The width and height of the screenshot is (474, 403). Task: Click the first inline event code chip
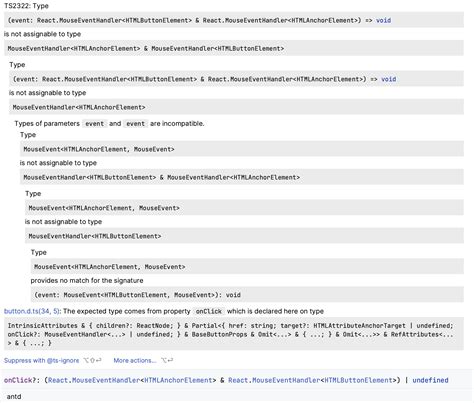(95, 124)
